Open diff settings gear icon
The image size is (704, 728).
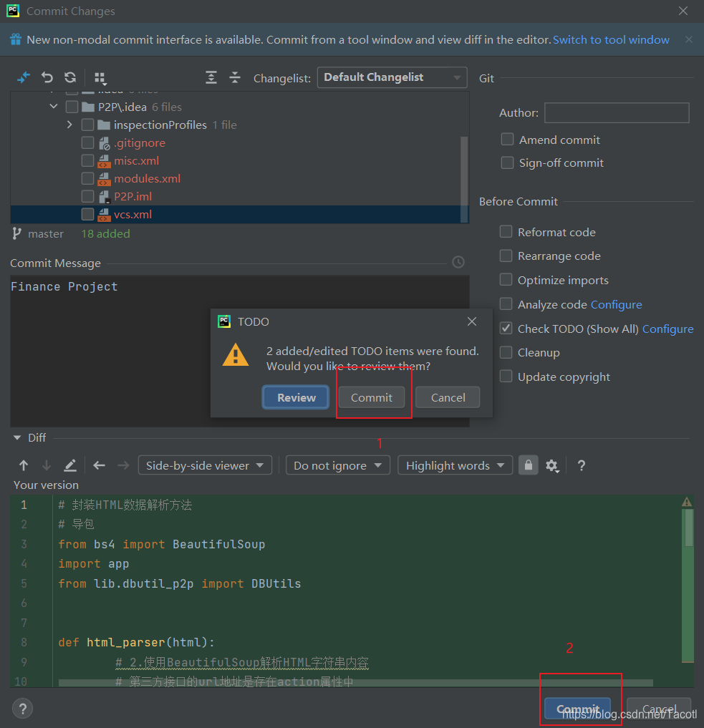point(551,466)
